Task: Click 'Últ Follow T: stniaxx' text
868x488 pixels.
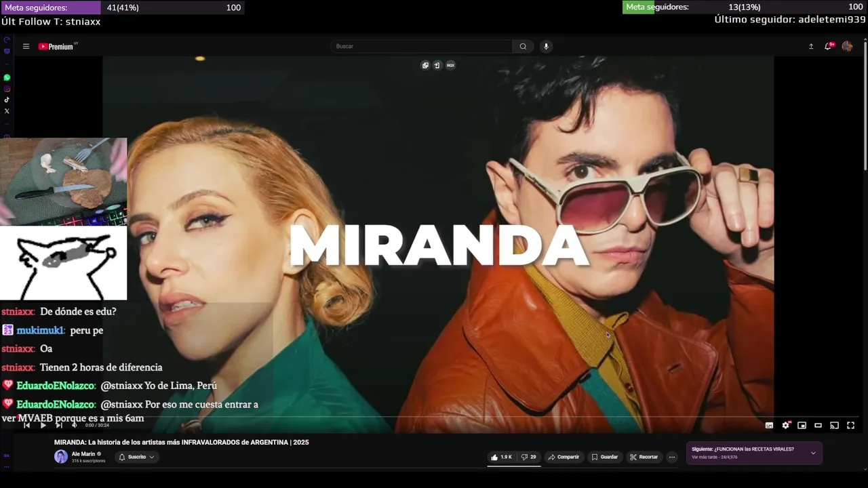Action: point(51,22)
